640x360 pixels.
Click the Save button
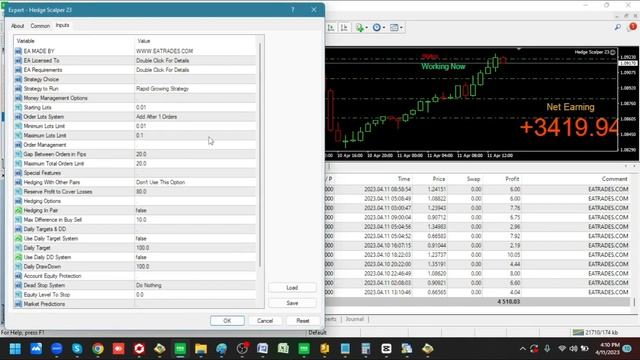tap(292, 303)
